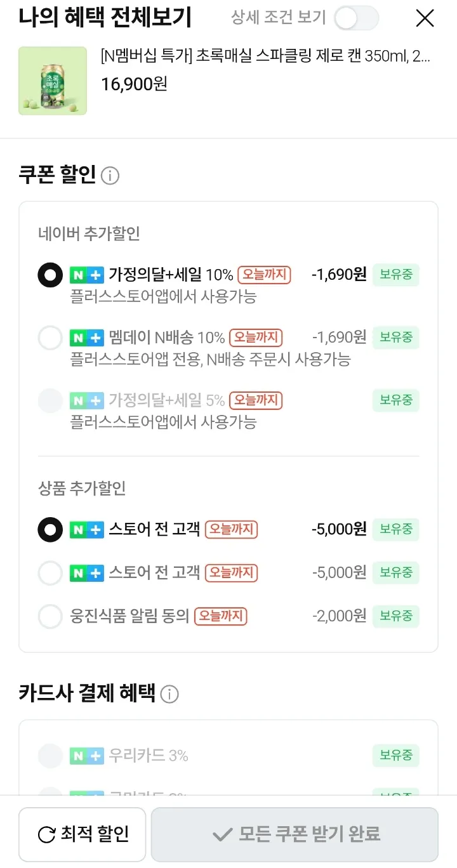The image size is (457, 868).
Task: Click the 보유중 badge for 우리카드 3%
Action: (396, 756)
